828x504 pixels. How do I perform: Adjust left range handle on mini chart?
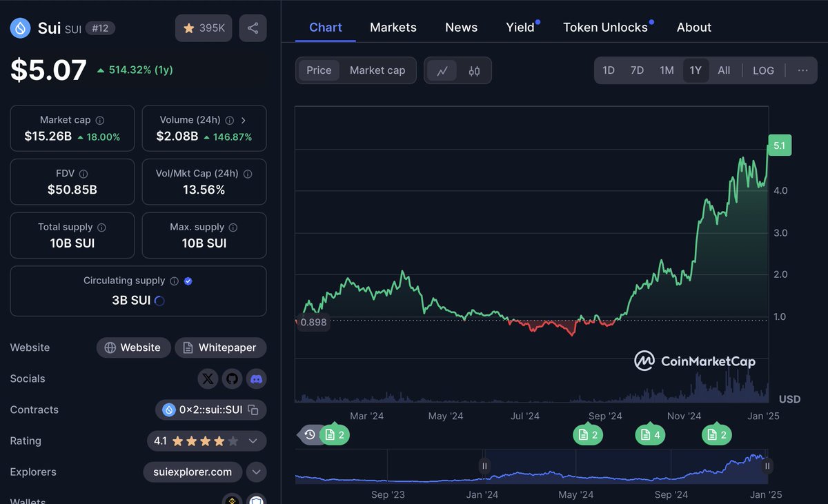coord(485,466)
